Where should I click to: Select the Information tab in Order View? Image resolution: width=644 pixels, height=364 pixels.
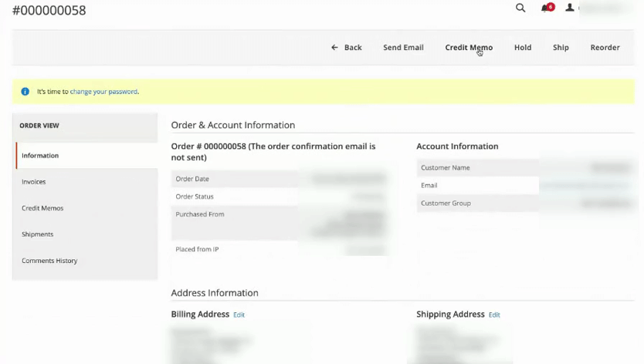tap(40, 156)
